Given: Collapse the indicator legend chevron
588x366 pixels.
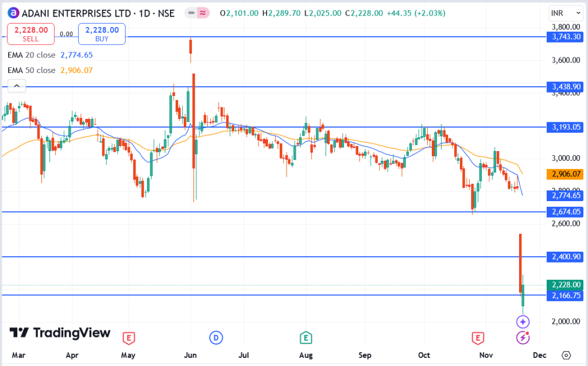Looking at the screenshot, I should point(17,86).
